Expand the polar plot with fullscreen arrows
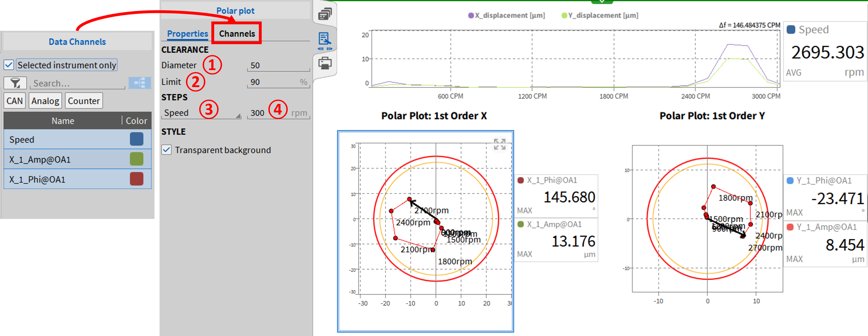 (500, 144)
